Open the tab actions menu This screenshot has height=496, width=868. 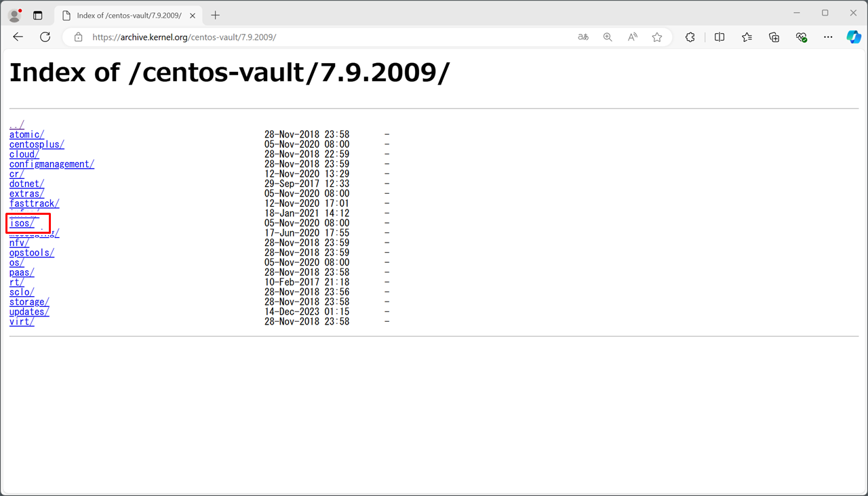point(37,15)
